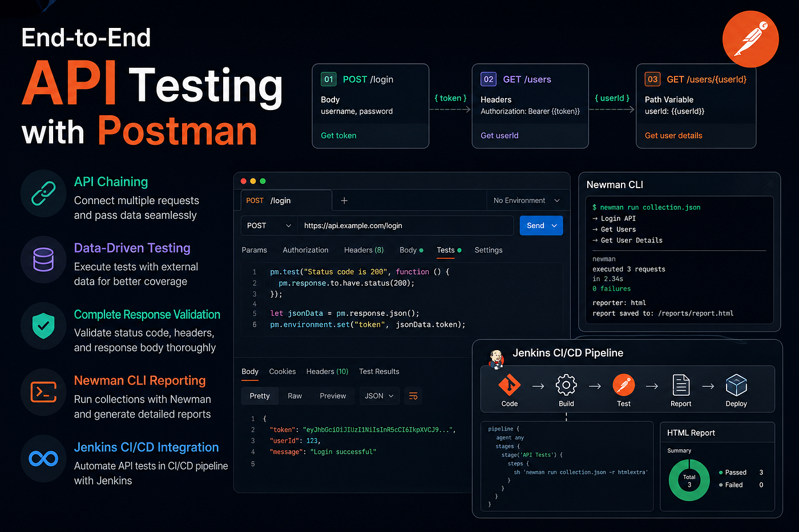Open the Test Results tab

point(379,371)
